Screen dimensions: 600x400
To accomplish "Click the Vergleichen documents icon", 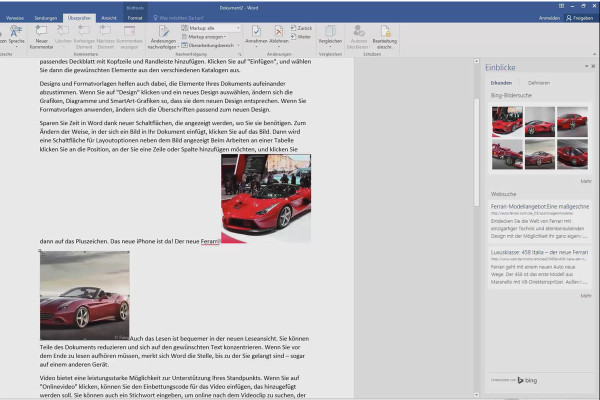I will pos(330,31).
